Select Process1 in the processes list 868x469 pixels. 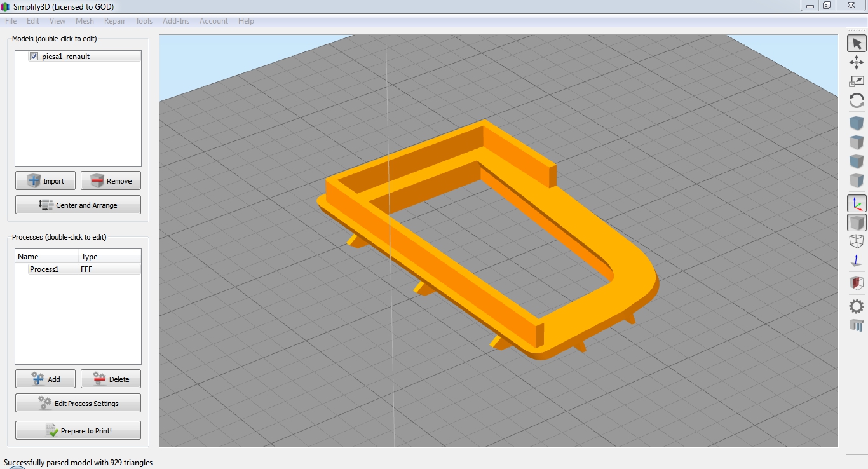pyautogui.click(x=44, y=269)
